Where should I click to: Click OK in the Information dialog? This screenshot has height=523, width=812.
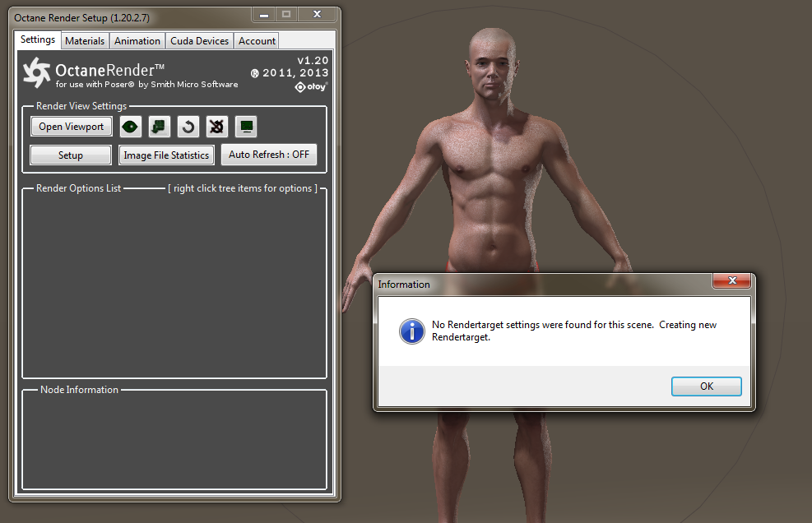point(707,386)
